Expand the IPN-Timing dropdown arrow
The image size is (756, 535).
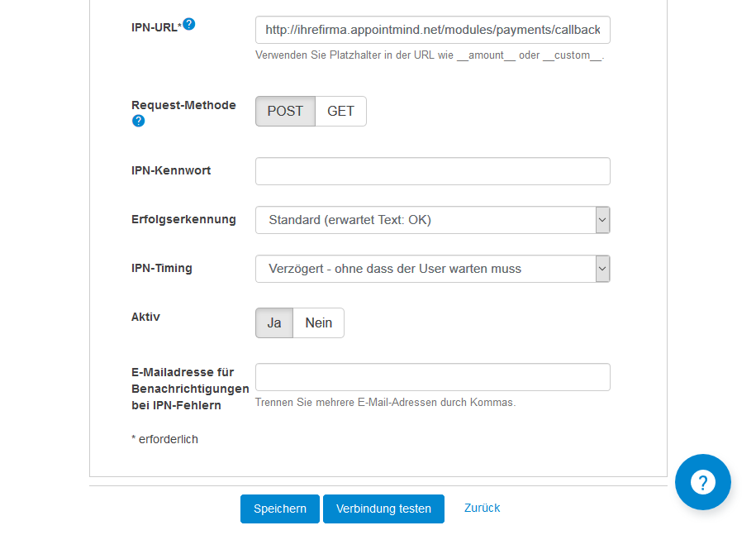coord(602,269)
